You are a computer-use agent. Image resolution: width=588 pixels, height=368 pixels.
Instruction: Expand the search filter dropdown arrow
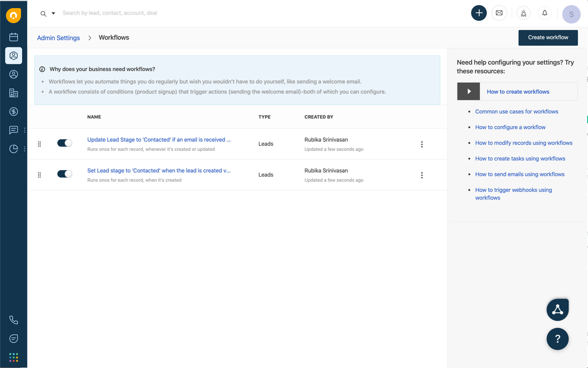53,13
